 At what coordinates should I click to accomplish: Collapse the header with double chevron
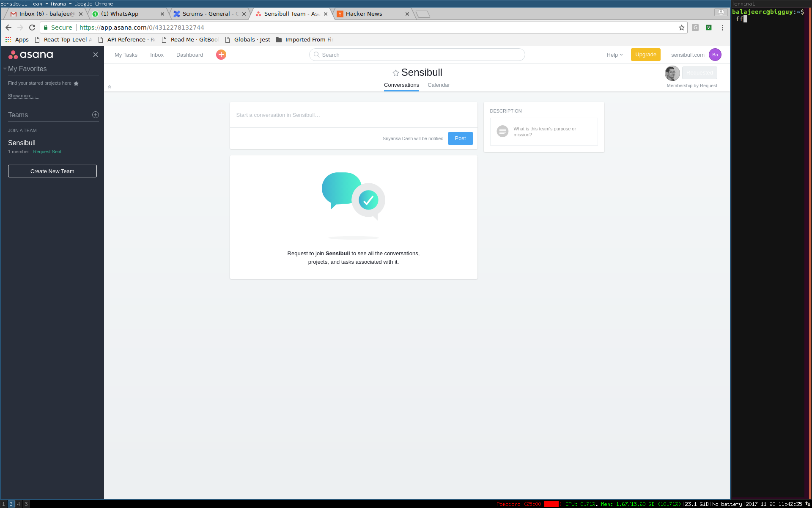[x=110, y=87]
